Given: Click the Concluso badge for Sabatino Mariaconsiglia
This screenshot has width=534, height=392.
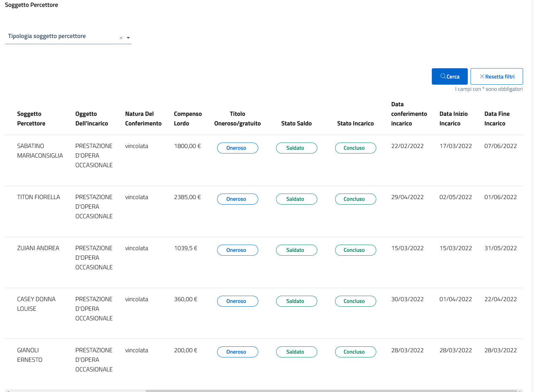Looking at the screenshot, I should [355, 148].
